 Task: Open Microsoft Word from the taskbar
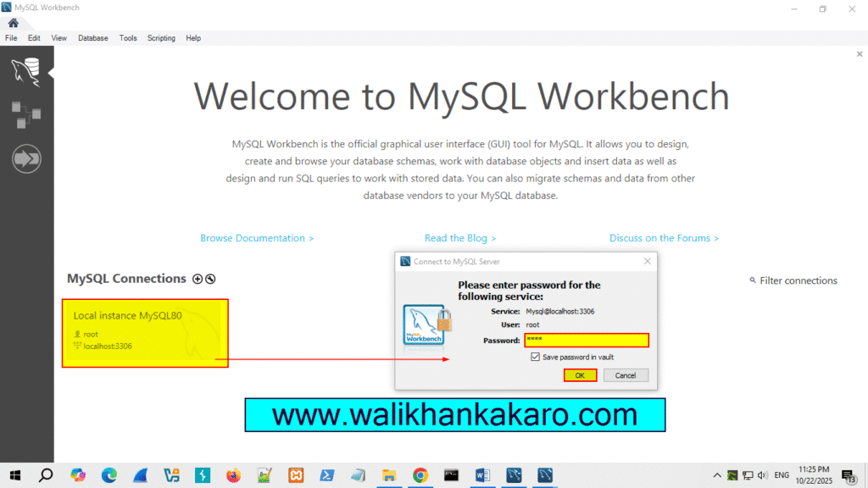click(482, 475)
